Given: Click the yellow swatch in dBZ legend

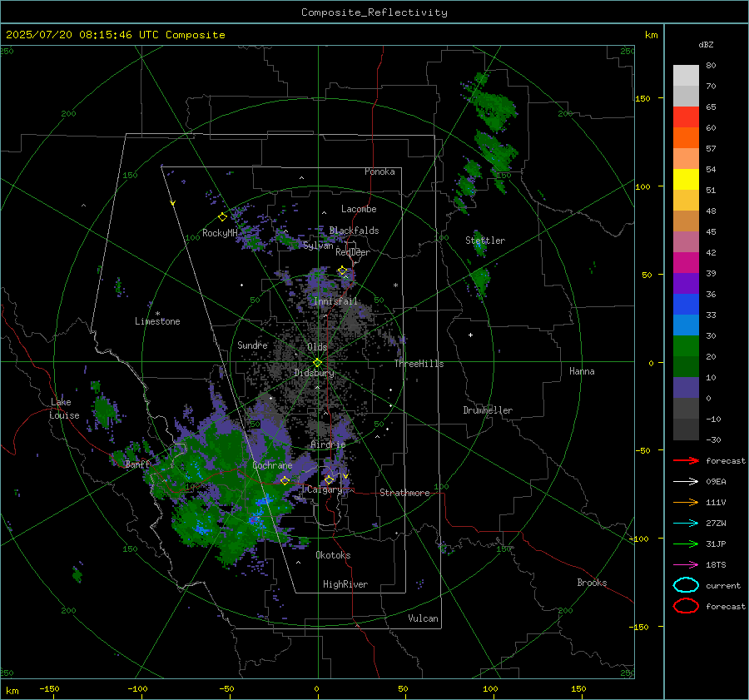Looking at the screenshot, I should click(686, 179).
